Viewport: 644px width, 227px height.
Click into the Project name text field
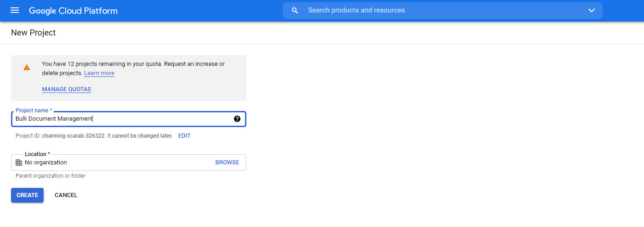[124, 119]
